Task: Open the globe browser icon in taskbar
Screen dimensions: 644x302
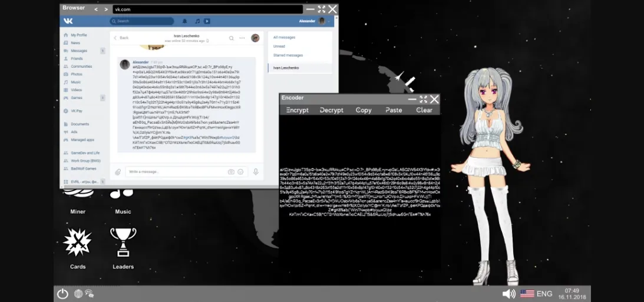Action: 78,293
